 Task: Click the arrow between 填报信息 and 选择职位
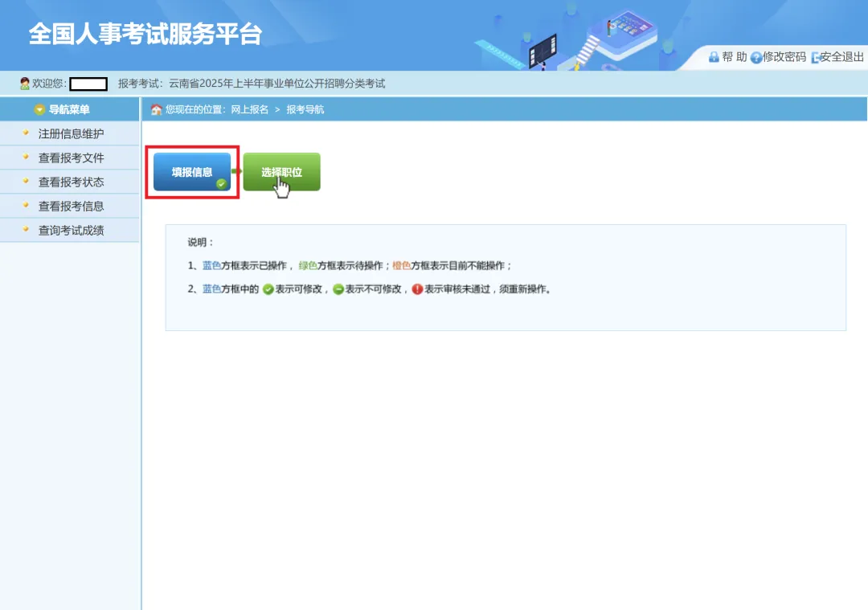point(235,171)
